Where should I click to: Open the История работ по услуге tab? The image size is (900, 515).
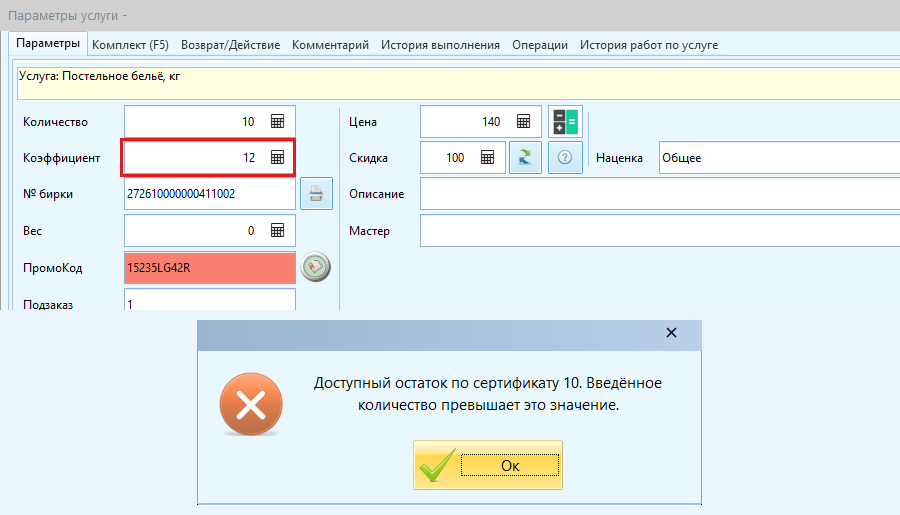(x=649, y=45)
